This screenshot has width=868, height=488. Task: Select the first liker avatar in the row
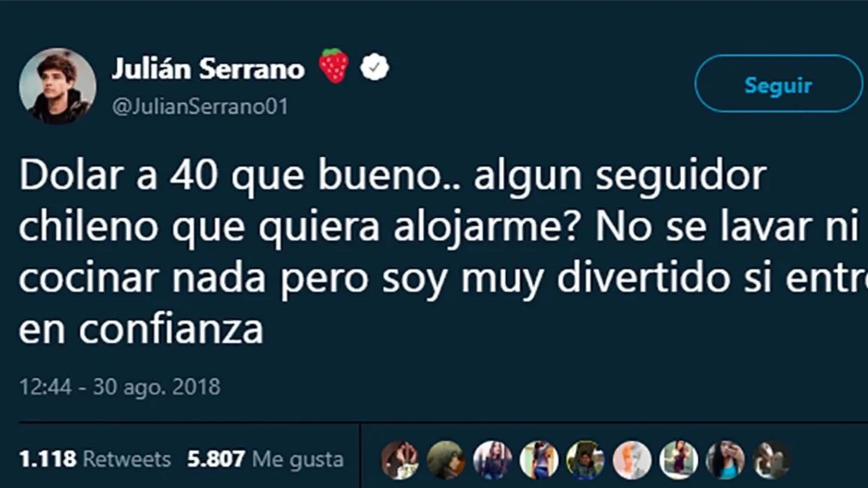point(399,459)
